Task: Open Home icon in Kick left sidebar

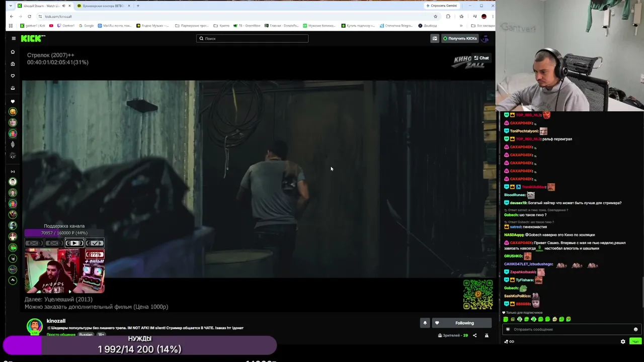Action: click(x=13, y=52)
